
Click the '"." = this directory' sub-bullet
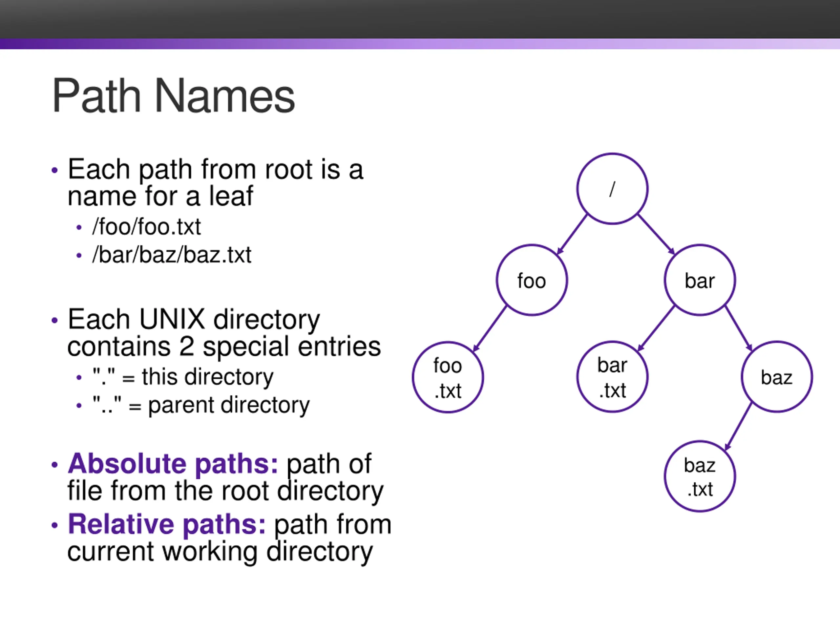tap(183, 377)
